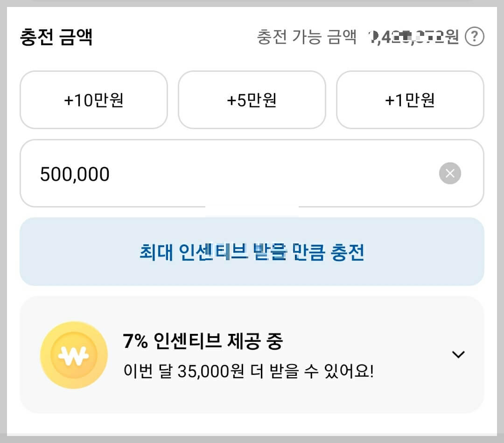Add 10만원 to the charge amount
This screenshot has height=443, width=504.
pos(93,100)
